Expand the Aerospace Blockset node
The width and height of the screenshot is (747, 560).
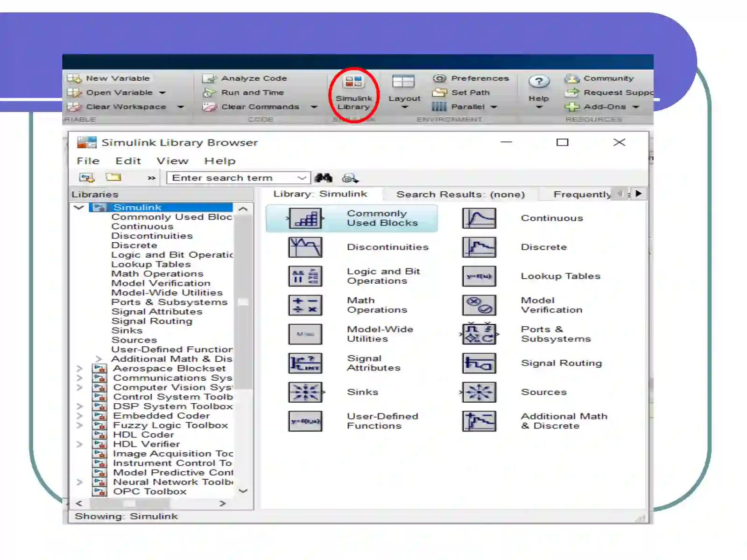coord(79,369)
